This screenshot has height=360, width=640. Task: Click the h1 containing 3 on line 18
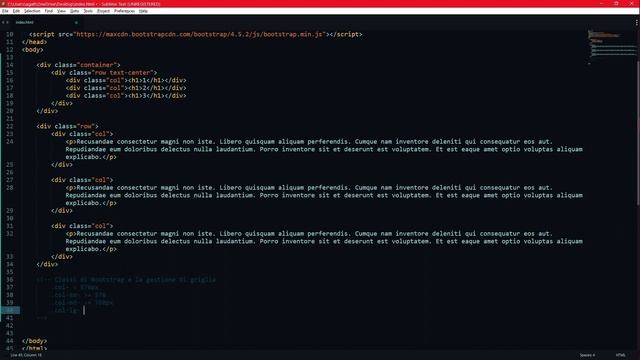pyautogui.click(x=147, y=96)
